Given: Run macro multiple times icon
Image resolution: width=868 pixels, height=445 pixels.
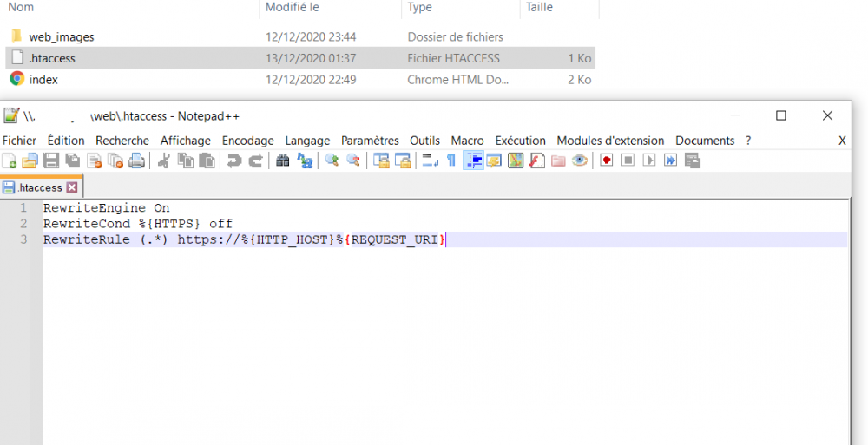Looking at the screenshot, I should point(670,161).
